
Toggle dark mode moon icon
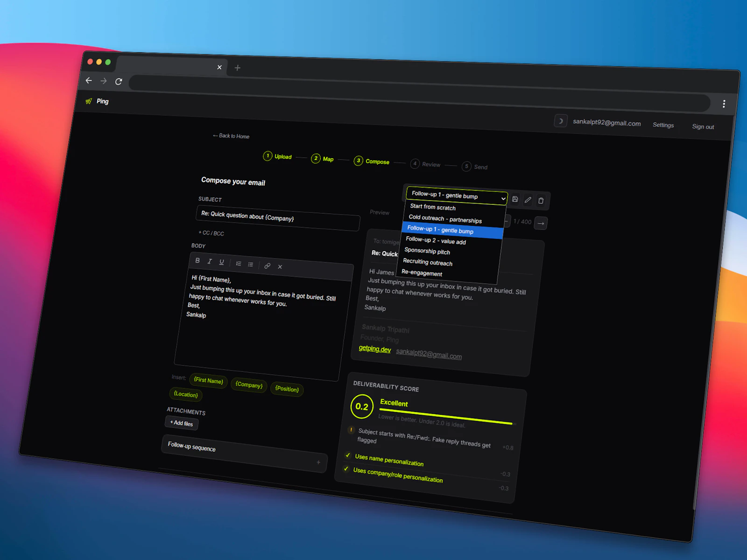561,121
